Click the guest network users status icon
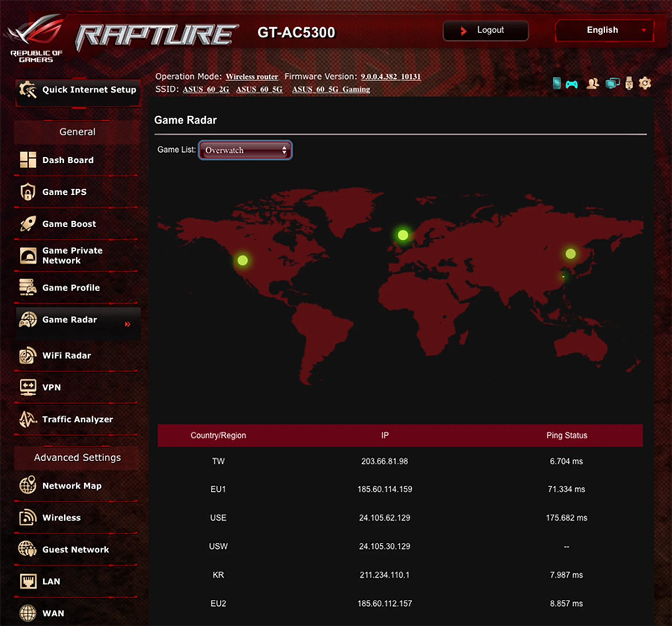This screenshot has width=672, height=626. coord(592,83)
